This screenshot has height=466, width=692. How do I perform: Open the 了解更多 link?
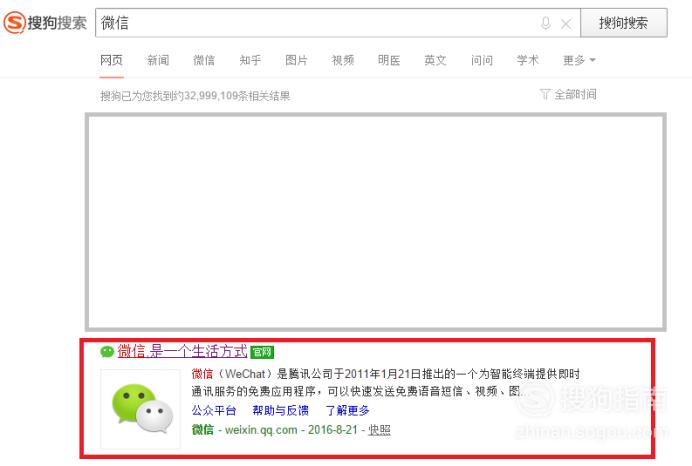[x=347, y=410]
